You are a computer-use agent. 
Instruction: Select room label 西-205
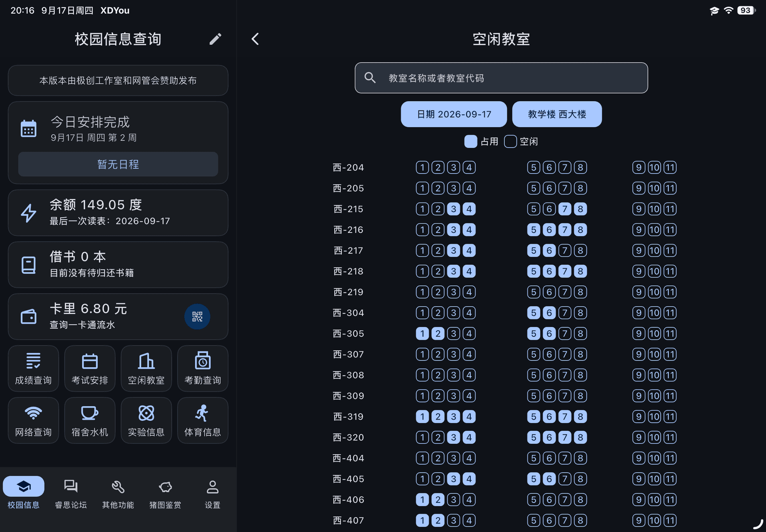point(348,188)
